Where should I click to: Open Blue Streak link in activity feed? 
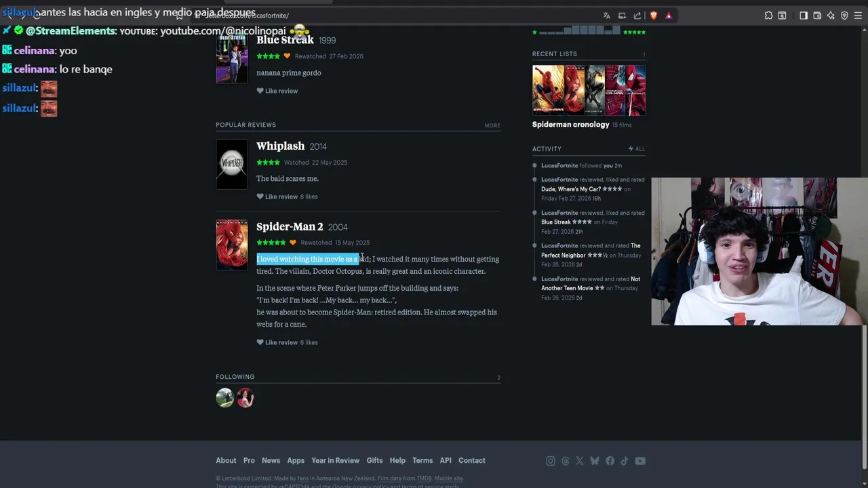pos(556,222)
